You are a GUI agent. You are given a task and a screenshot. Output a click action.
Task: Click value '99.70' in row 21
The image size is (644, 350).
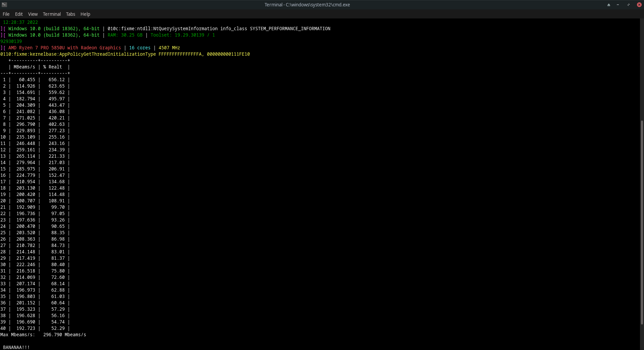58,207
